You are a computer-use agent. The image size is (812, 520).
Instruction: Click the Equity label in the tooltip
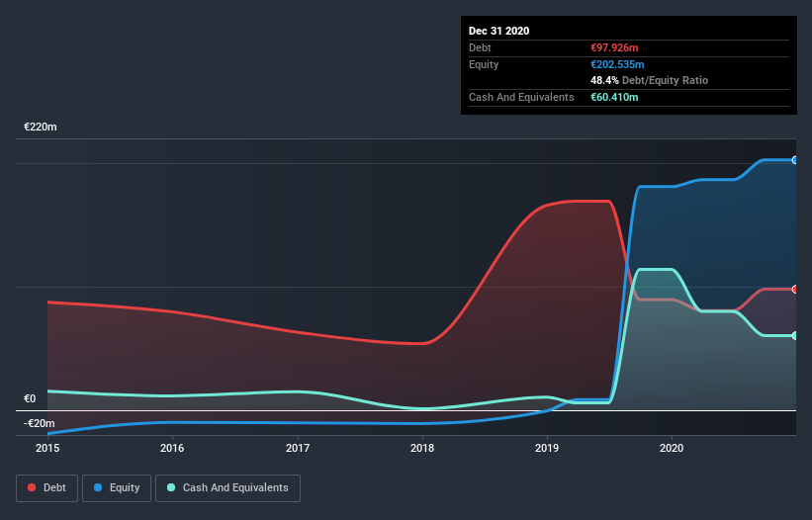(484, 64)
